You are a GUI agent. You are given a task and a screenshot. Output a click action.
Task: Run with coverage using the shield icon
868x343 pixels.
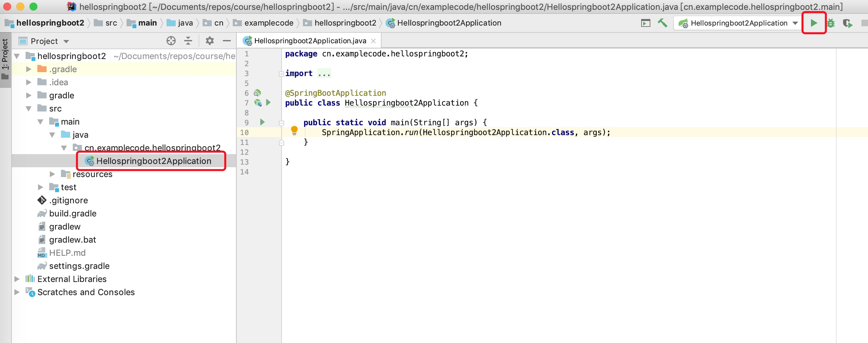[847, 23]
